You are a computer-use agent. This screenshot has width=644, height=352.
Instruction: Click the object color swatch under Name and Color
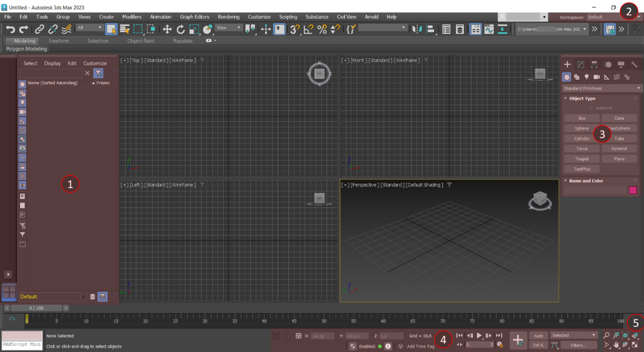pos(633,190)
